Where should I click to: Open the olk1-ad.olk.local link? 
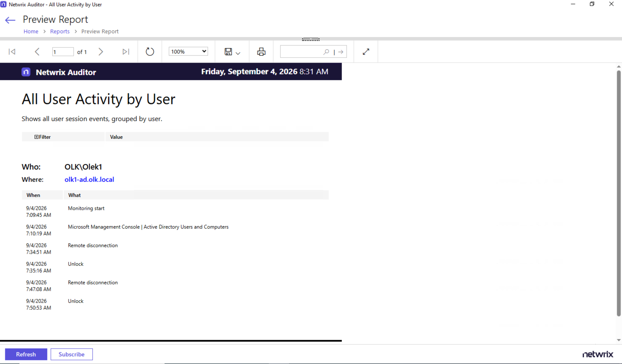click(89, 179)
